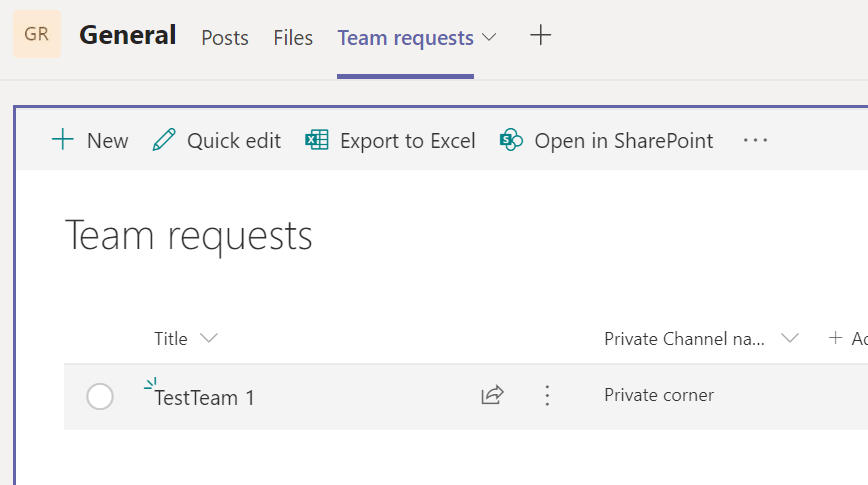
Task: Open the Title column dropdown arrow
Action: tap(209, 339)
